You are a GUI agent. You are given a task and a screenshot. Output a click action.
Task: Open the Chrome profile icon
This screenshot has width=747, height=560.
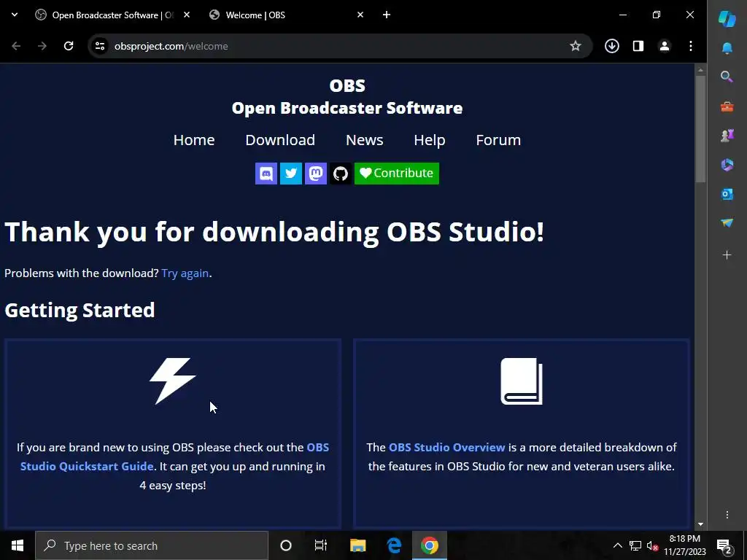665,46
